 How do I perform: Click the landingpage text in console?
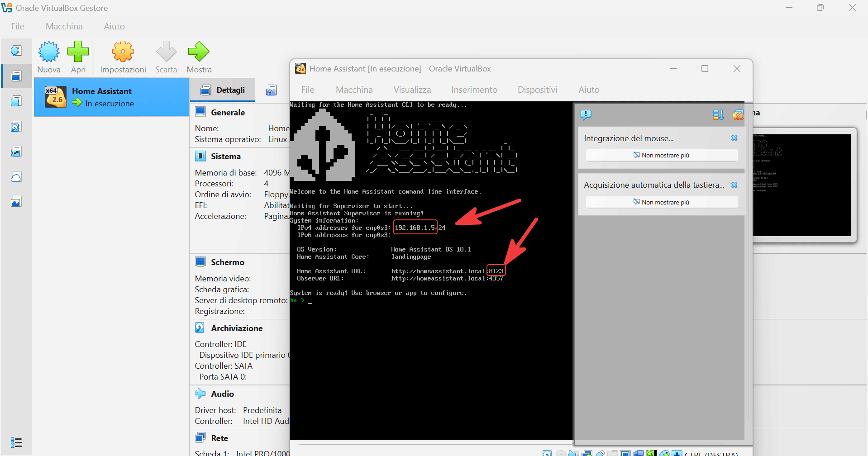pos(411,256)
